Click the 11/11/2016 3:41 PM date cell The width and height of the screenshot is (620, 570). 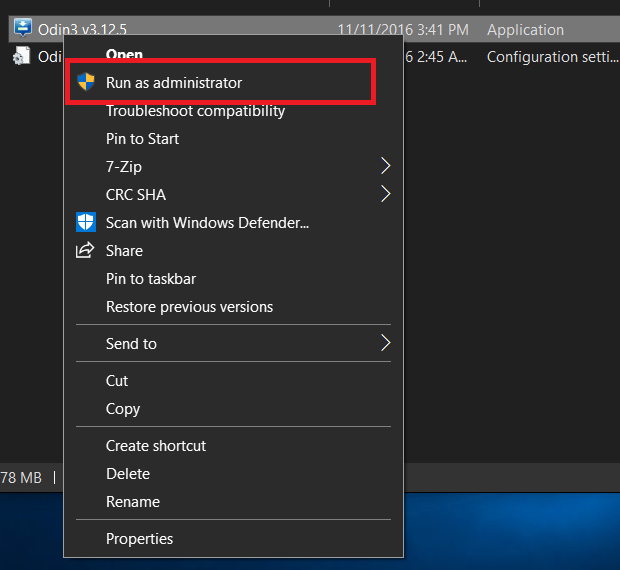pyautogui.click(x=403, y=30)
